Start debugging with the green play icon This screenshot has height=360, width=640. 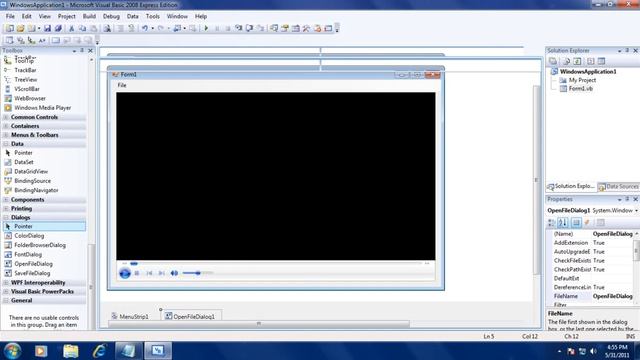click(x=206, y=28)
